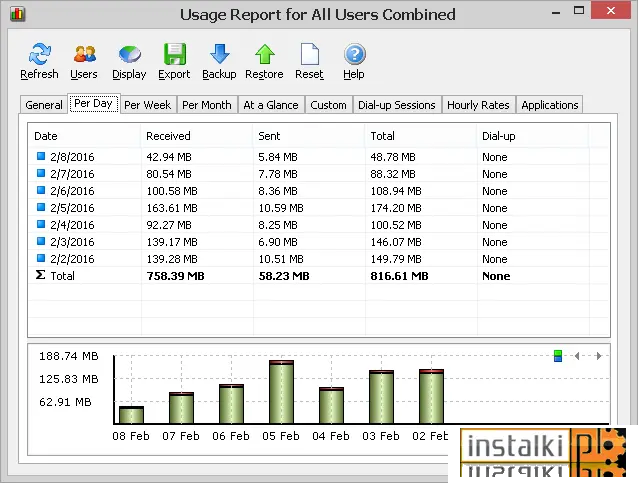The width and height of the screenshot is (638, 483).
Task: Click the 06 Feb chart bar
Action: 232,404
